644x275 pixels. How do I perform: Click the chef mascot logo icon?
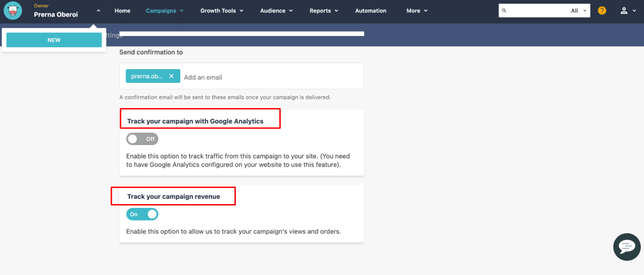coord(13,11)
